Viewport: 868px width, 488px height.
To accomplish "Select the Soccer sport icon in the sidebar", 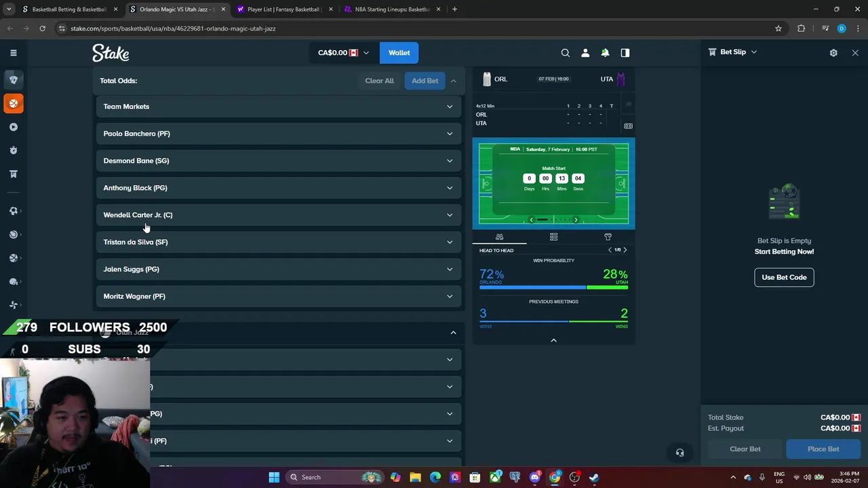I will [x=13, y=211].
